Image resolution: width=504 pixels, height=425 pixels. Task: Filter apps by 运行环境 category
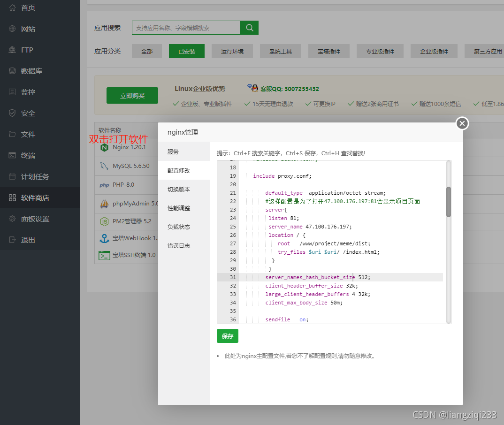[x=232, y=51]
